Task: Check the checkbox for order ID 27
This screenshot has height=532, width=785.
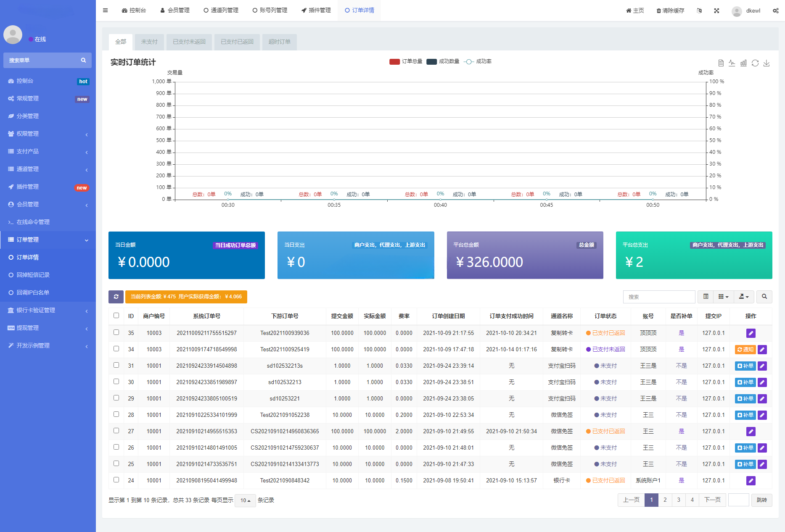Action: point(116,431)
